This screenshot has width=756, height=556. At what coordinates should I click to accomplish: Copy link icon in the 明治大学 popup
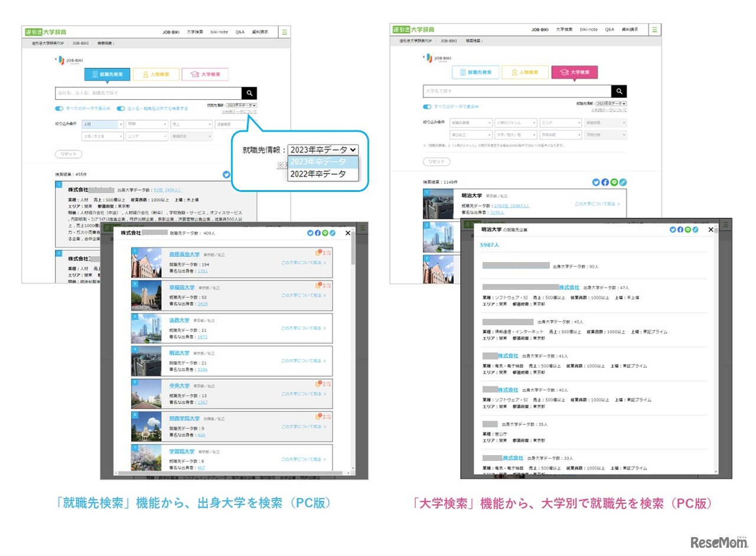coord(695,230)
